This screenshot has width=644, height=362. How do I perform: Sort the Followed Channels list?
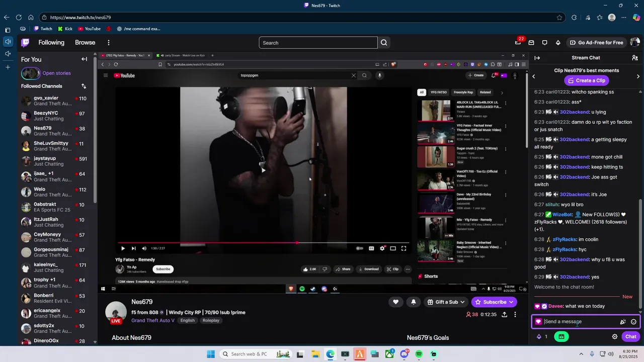[x=84, y=86]
